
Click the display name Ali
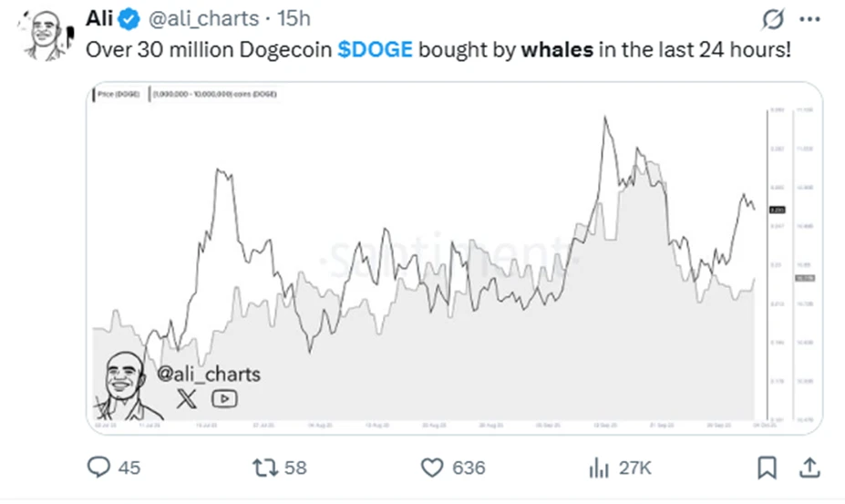pyautogui.click(x=100, y=19)
